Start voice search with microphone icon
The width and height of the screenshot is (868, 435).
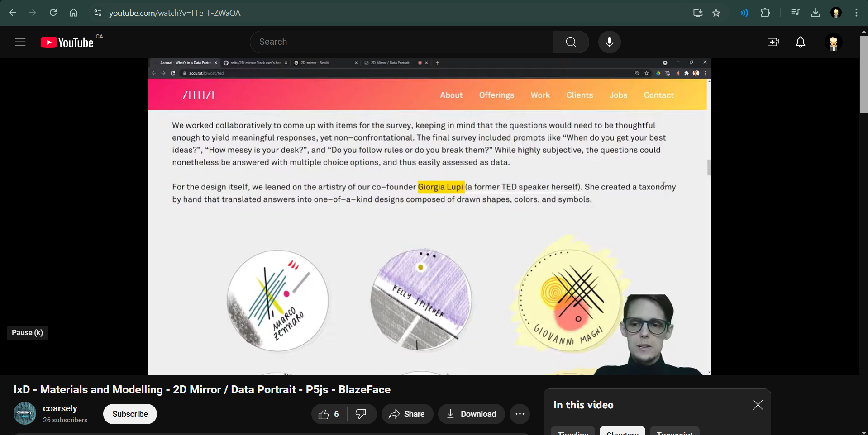click(609, 42)
